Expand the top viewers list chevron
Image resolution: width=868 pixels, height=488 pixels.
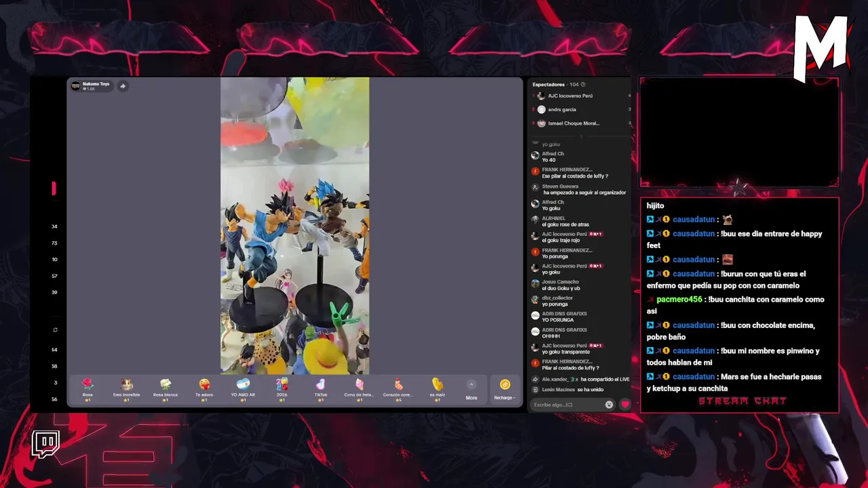point(580,136)
